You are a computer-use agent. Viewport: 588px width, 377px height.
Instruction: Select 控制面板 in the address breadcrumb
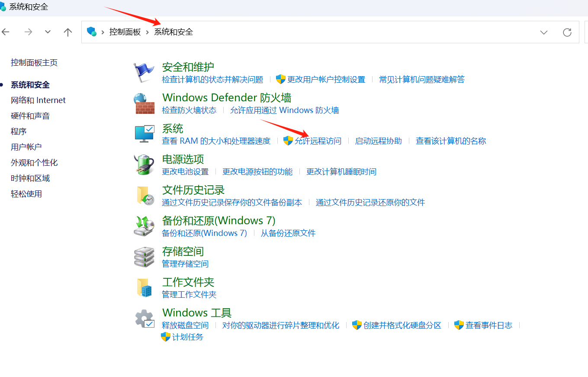pyautogui.click(x=125, y=32)
